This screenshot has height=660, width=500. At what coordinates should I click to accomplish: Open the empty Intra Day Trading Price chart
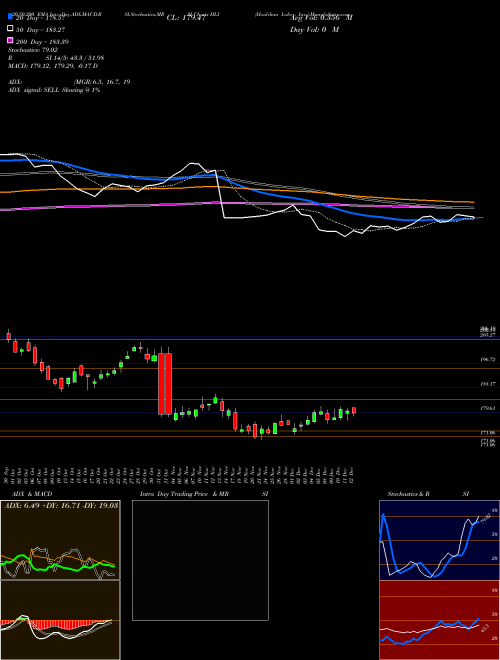point(200,560)
